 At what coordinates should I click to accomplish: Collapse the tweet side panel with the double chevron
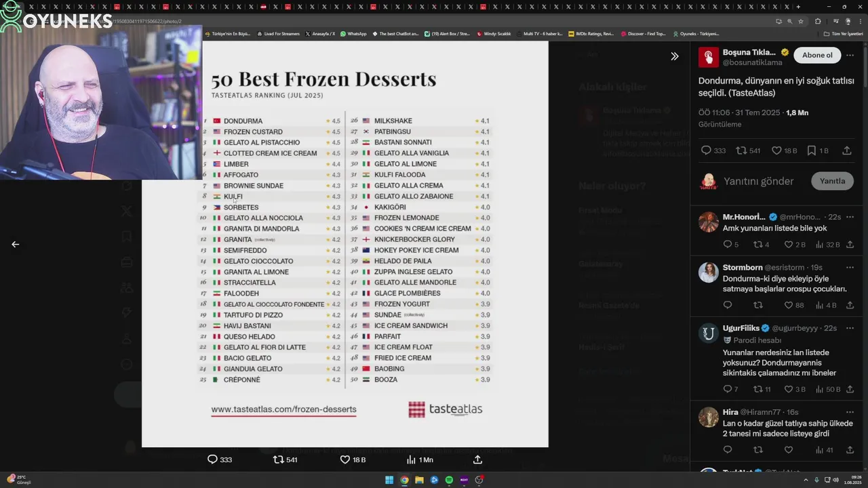pyautogui.click(x=674, y=56)
